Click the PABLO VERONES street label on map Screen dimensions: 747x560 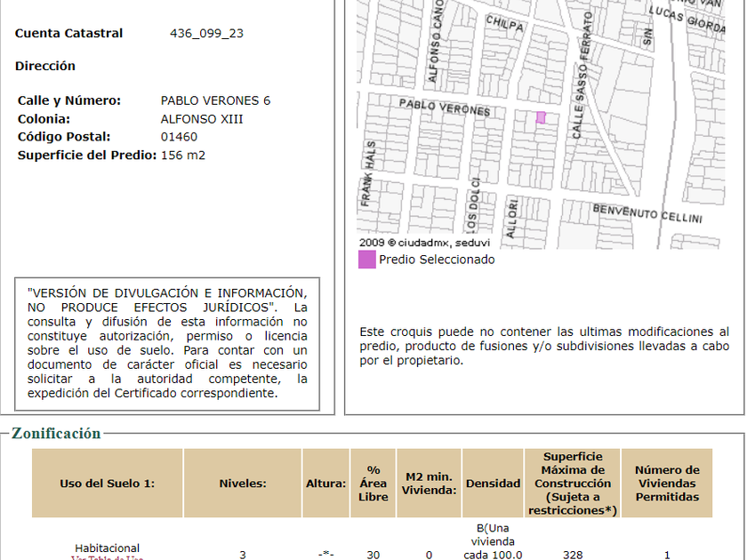tap(445, 108)
